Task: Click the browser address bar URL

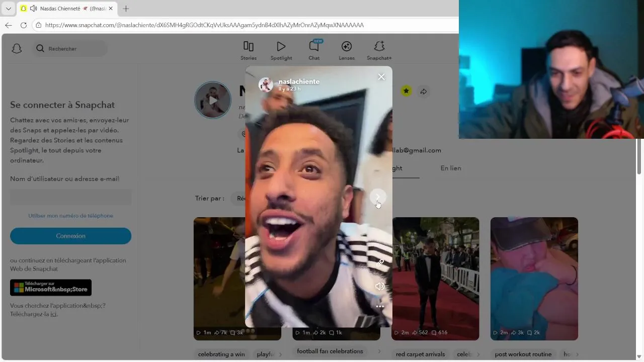Action: (x=204, y=25)
